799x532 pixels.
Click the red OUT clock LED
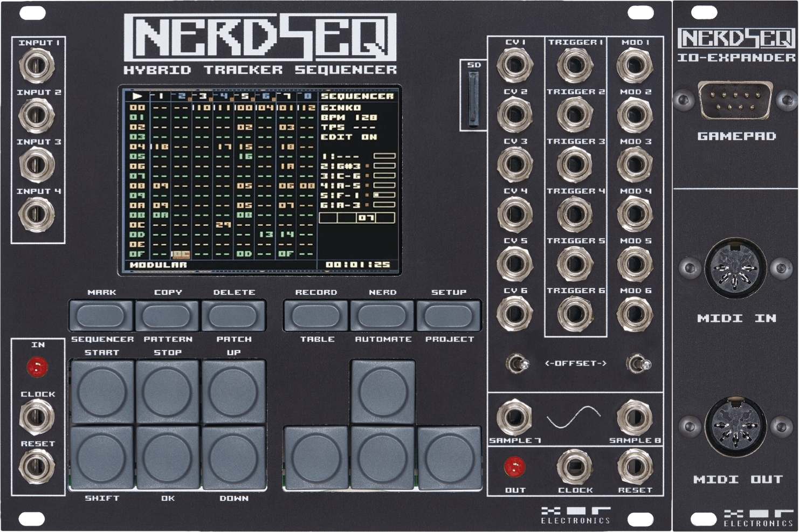click(x=514, y=467)
